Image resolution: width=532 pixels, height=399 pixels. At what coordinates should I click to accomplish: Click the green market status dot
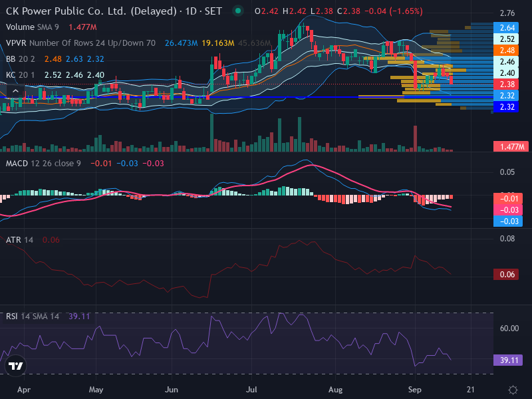click(x=238, y=11)
